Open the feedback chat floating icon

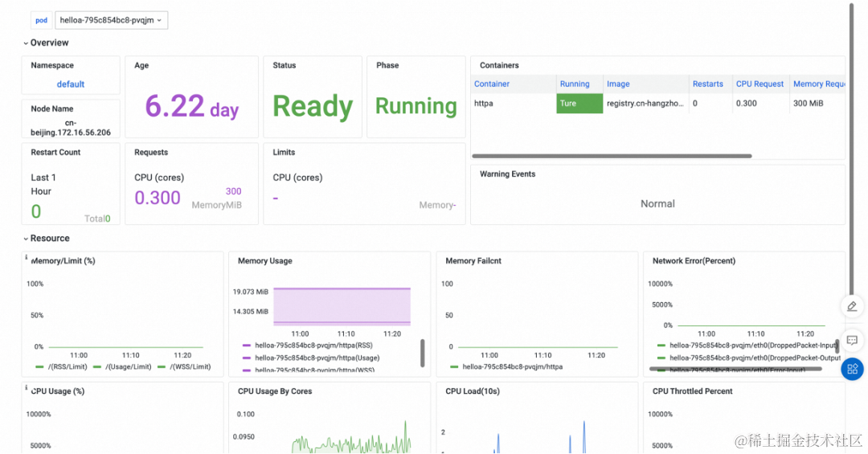pyautogui.click(x=852, y=340)
